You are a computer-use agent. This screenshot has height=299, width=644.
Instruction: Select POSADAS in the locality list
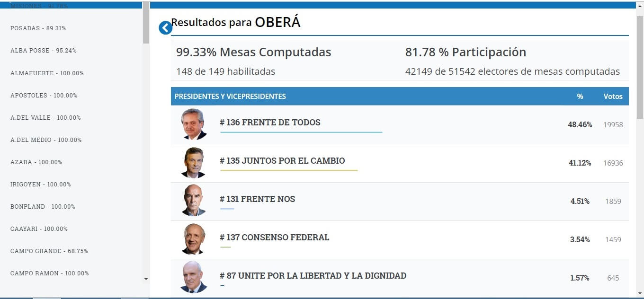click(38, 28)
